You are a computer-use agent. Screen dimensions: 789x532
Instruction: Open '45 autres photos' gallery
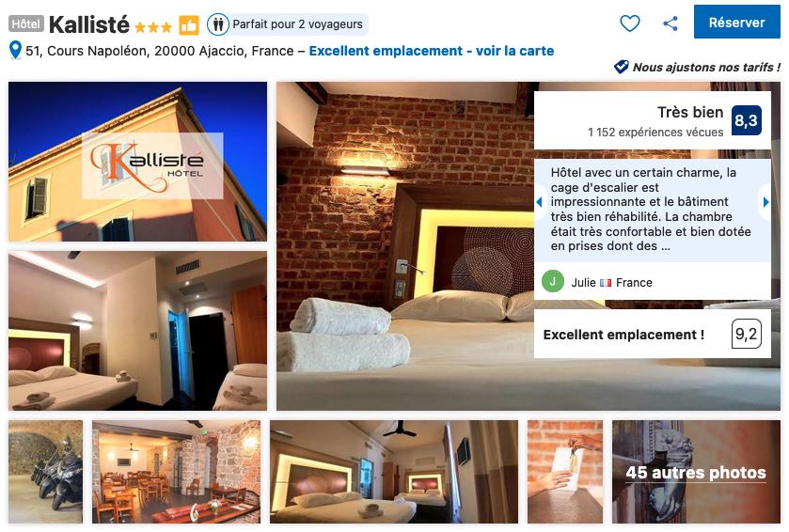(696, 472)
